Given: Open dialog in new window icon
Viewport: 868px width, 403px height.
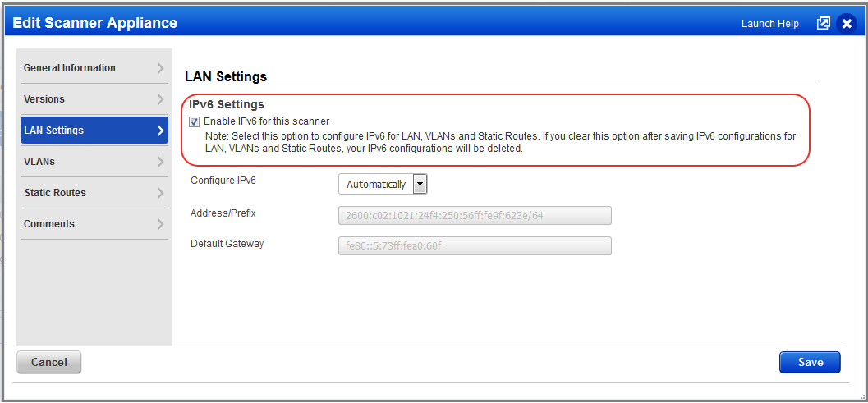Looking at the screenshot, I should 823,23.
